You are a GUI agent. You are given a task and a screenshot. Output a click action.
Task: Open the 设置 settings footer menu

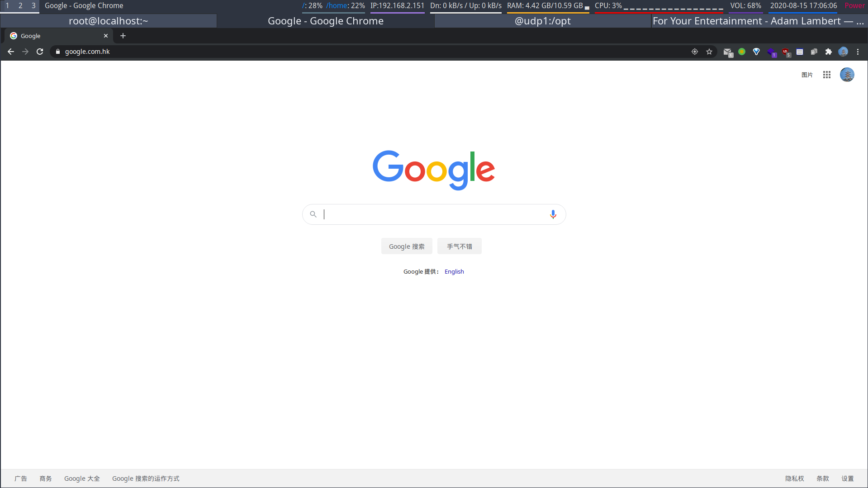point(848,479)
